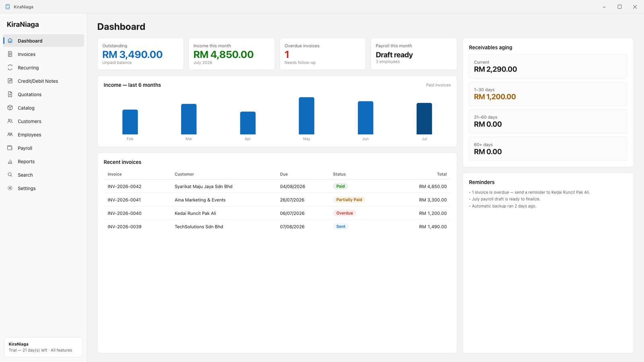
Task: Open Credit/Debit Notes page
Action: click(x=43, y=81)
